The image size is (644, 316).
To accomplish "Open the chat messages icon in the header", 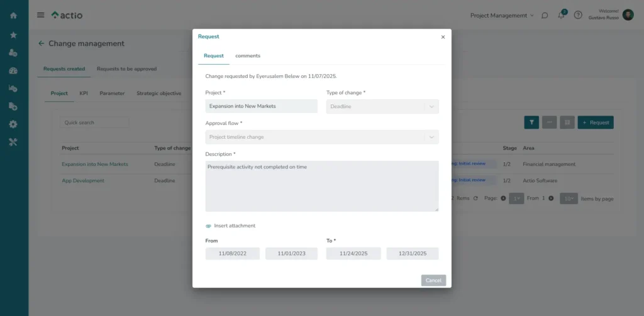I will pyautogui.click(x=545, y=15).
